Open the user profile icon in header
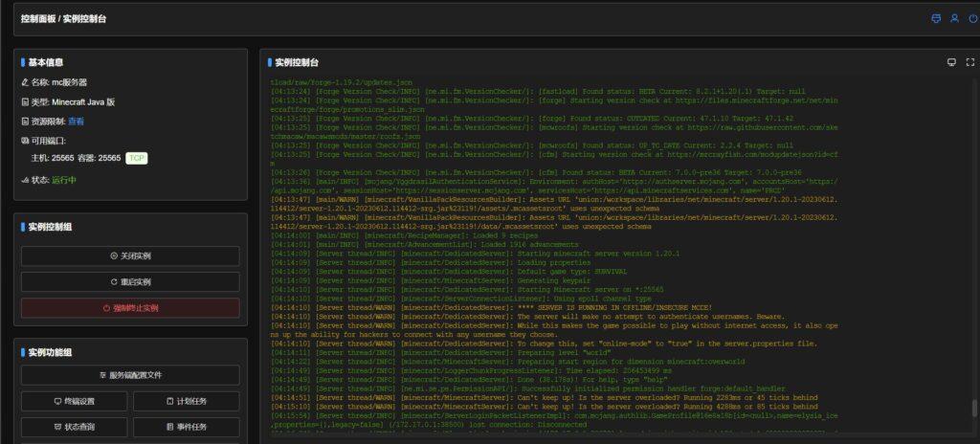The height and width of the screenshot is (444, 980). (954, 19)
